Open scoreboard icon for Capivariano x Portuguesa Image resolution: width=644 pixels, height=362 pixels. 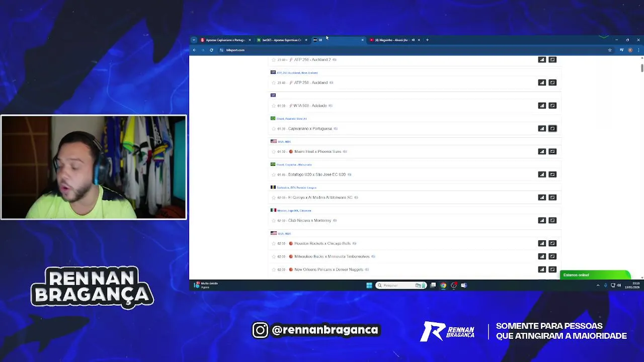[552, 129]
